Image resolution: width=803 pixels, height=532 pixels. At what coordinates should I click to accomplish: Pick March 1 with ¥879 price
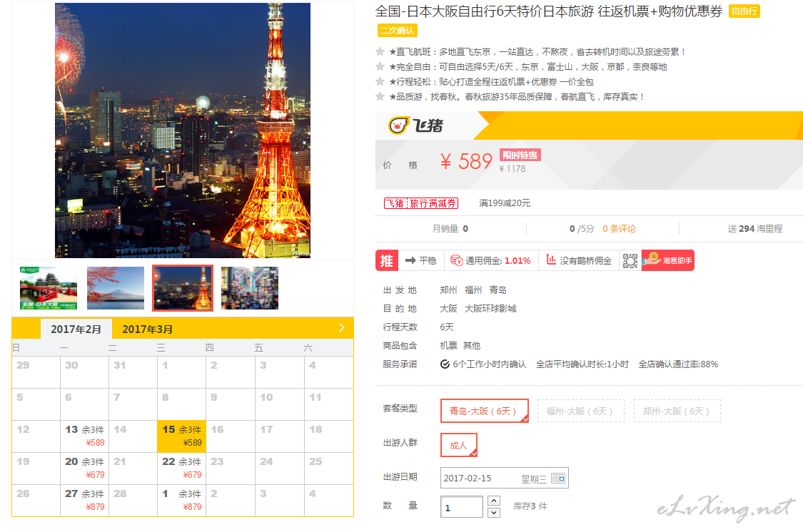182,501
